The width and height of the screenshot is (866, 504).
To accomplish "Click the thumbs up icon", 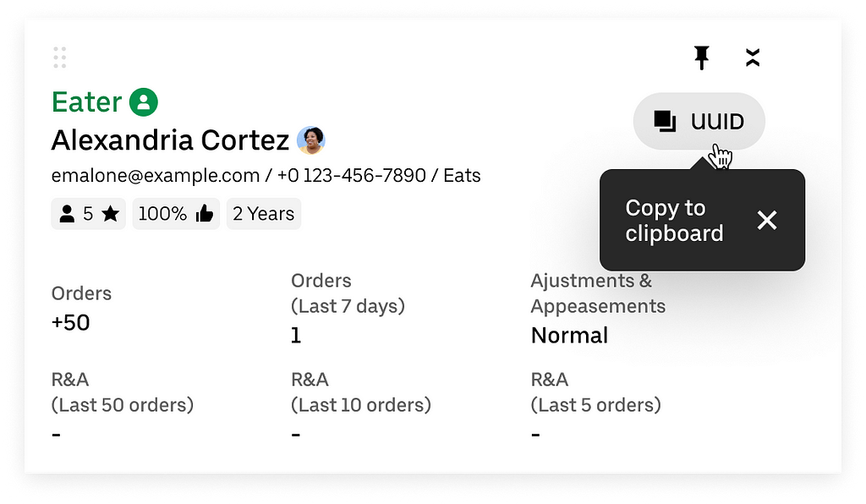I will pyautogui.click(x=205, y=213).
